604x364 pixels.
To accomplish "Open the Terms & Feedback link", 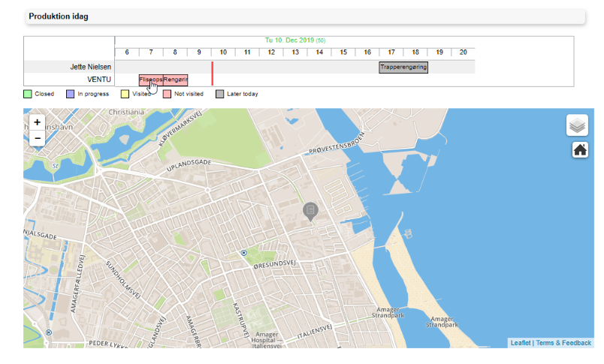I will 563,343.
